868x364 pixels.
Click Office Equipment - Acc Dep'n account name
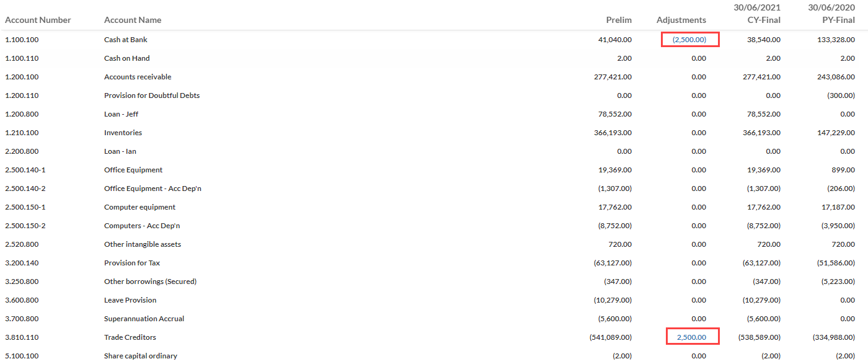coord(153,189)
